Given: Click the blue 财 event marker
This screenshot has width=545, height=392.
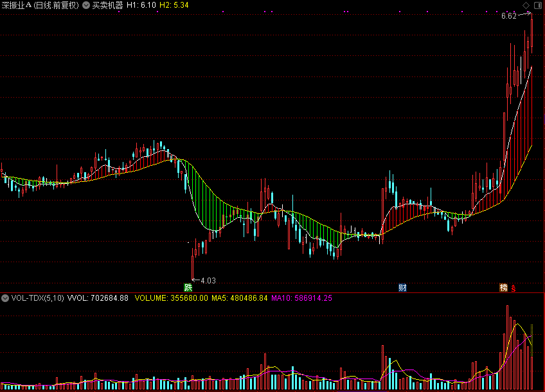Looking at the screenshot, I should pos(402,287).
